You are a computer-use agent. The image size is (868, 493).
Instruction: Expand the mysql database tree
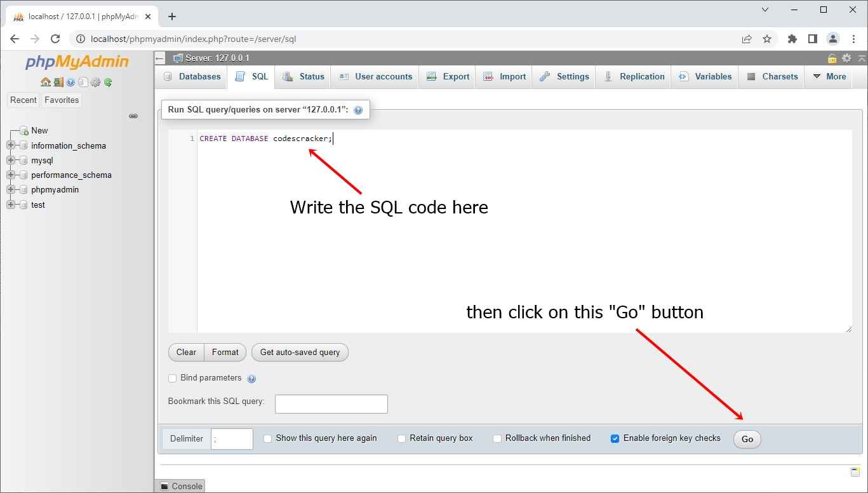coord(10,160)
